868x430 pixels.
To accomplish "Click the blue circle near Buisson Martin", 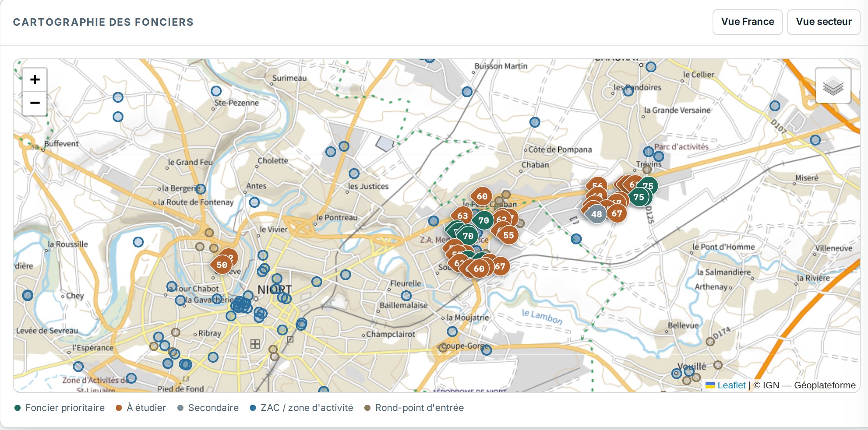I will 467,92.
